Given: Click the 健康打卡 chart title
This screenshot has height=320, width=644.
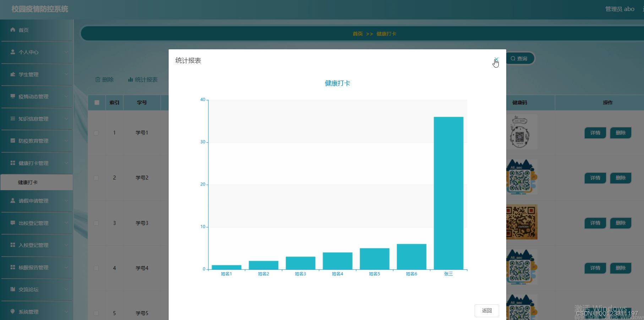Looking at the screenshot, I should pos(337,83).
